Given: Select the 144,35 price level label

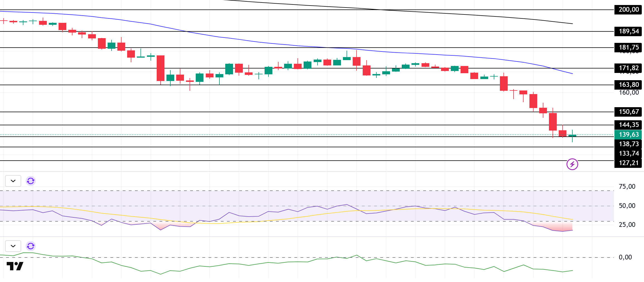Looking at the screenshot, I should [628, 125].
